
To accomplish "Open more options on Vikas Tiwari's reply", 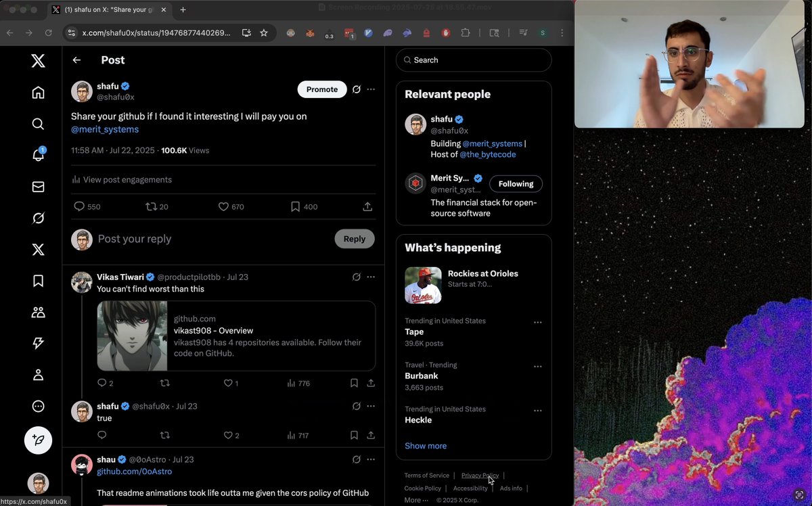I will (x=371, y=277).
